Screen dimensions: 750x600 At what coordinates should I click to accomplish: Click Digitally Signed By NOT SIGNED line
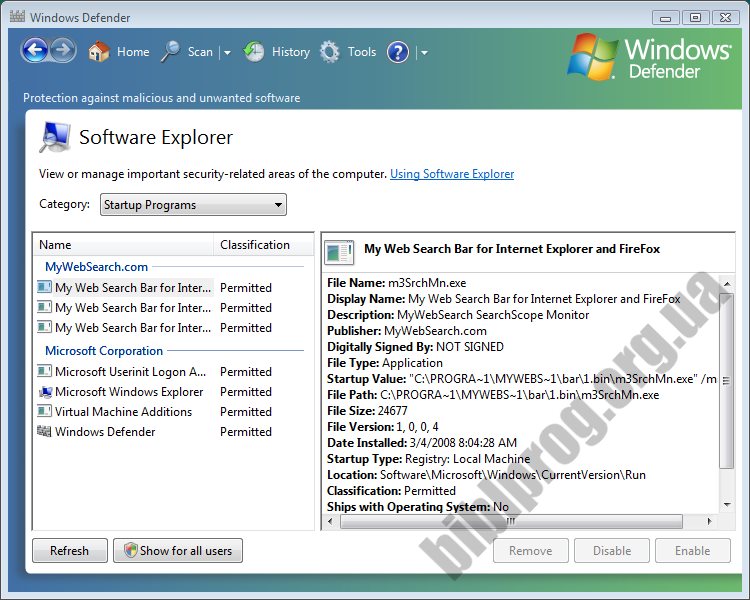click(x=415, y=347)
